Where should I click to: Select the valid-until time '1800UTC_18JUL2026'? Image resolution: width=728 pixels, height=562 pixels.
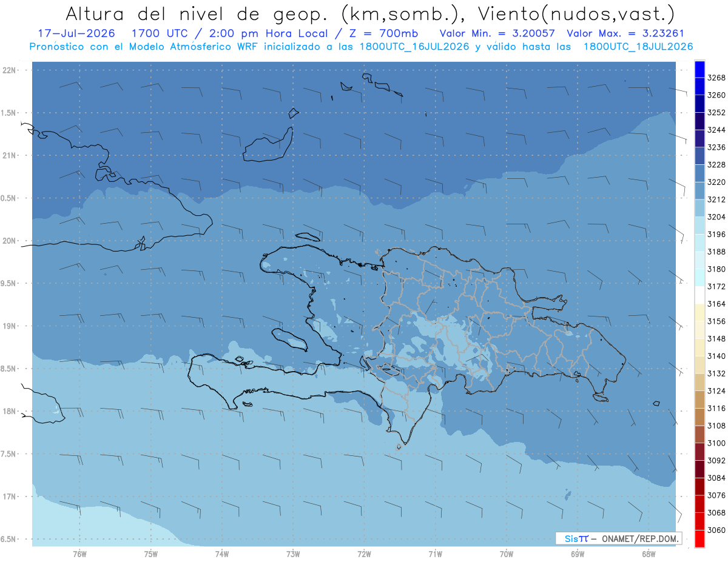coord(638,47)
